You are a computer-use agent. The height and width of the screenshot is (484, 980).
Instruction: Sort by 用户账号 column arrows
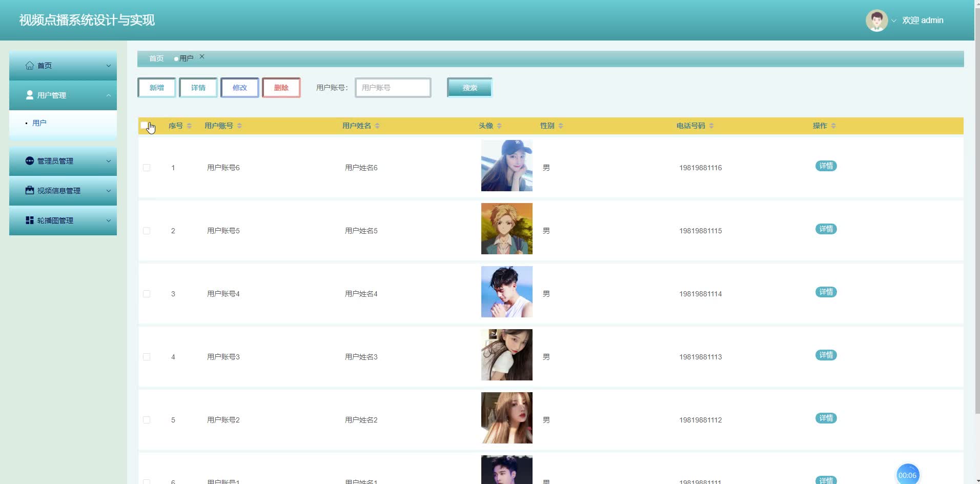239,126
